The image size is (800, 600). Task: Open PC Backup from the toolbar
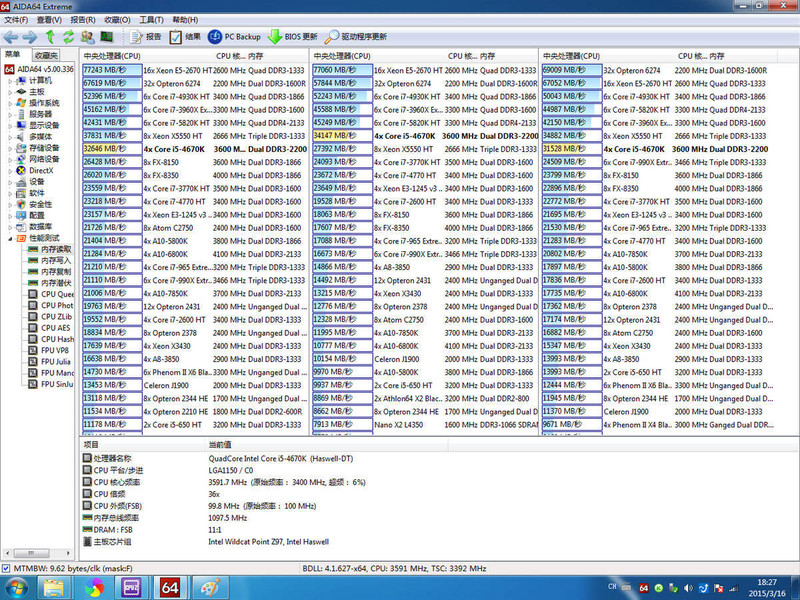coord(235,37)
